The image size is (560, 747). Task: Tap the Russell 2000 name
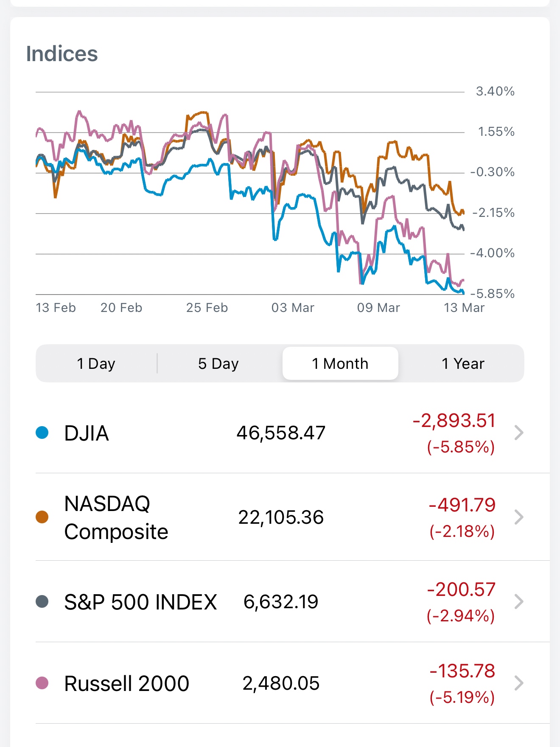[126, 684]
